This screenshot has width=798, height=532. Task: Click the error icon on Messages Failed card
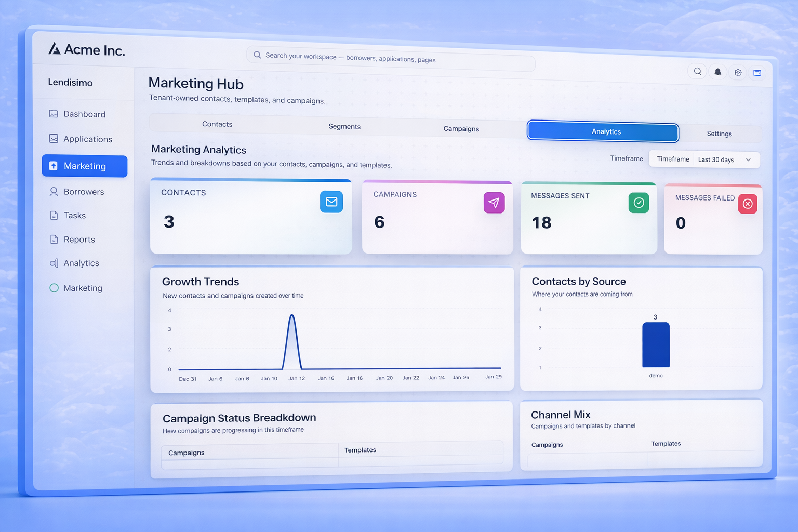(748, 204)
